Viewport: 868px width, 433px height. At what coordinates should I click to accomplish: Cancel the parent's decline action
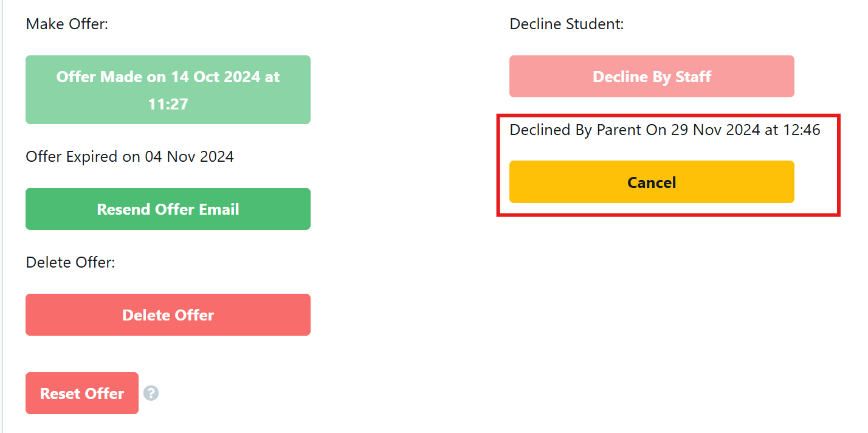(x=651, y=182)
